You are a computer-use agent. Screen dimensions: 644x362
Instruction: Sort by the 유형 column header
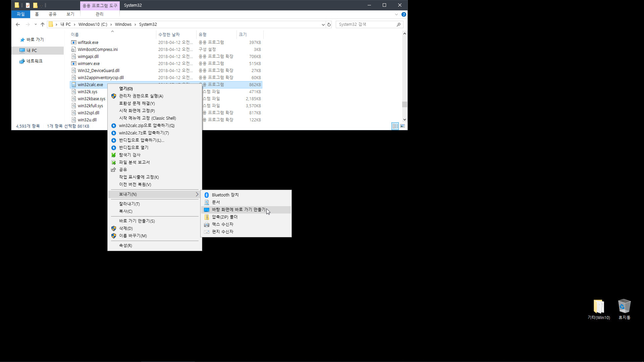pyautogui.click(x=216, y=35)
